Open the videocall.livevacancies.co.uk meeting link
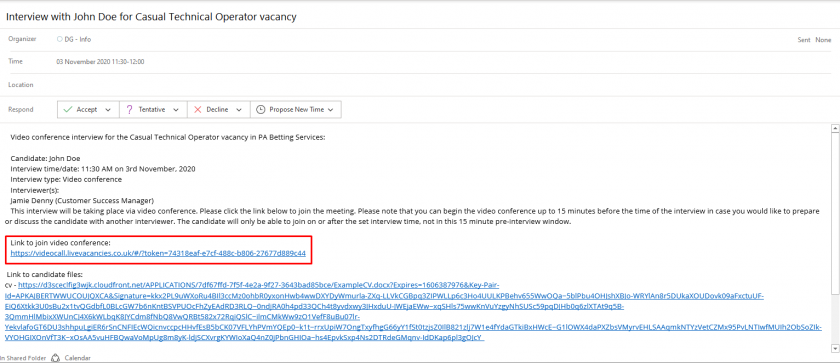The height and width of the screenshot is (363, 840). (x=158, y=253)
